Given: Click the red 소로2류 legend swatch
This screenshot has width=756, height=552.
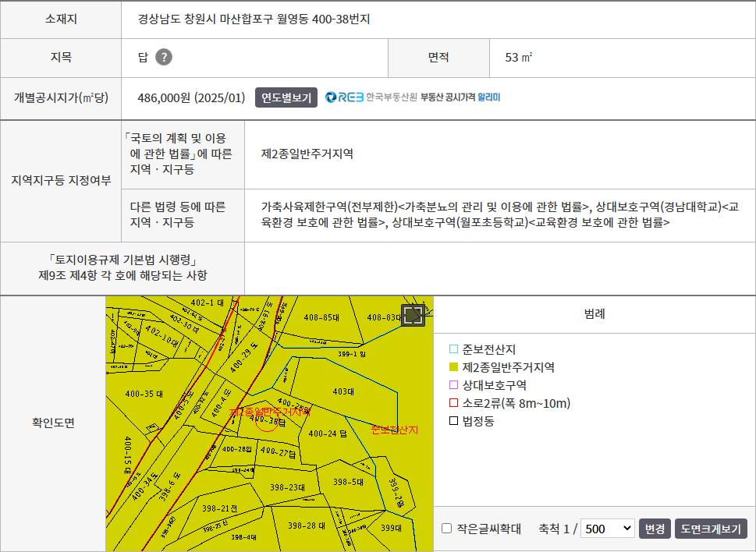Looking at the screenshot, I should point(453,403).
